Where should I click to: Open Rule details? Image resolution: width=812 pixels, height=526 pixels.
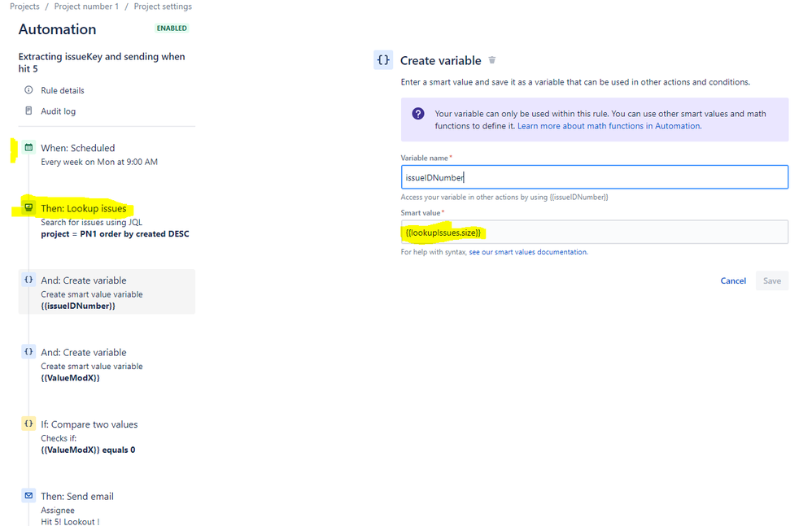tap(62, 90)
